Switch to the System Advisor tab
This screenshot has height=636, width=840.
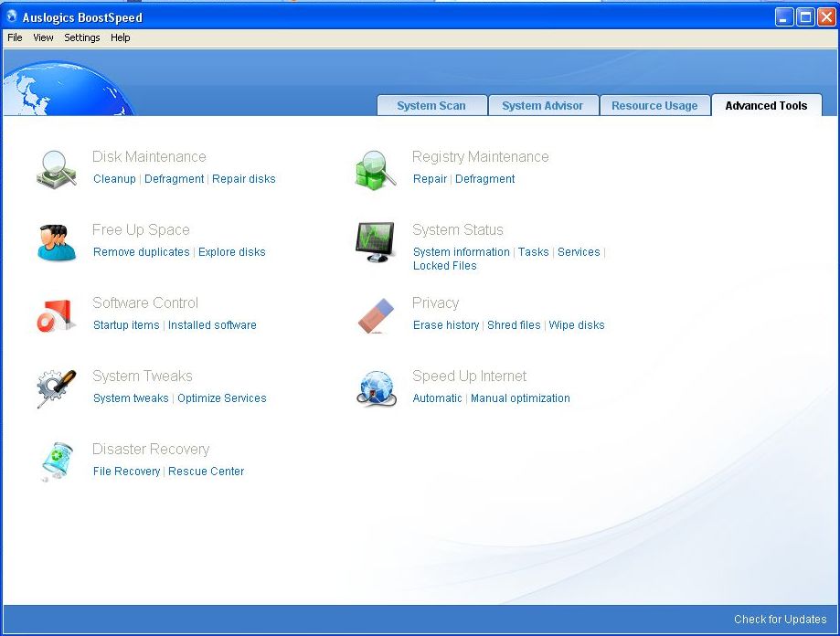pyautogui.click(x=543, y=105)
